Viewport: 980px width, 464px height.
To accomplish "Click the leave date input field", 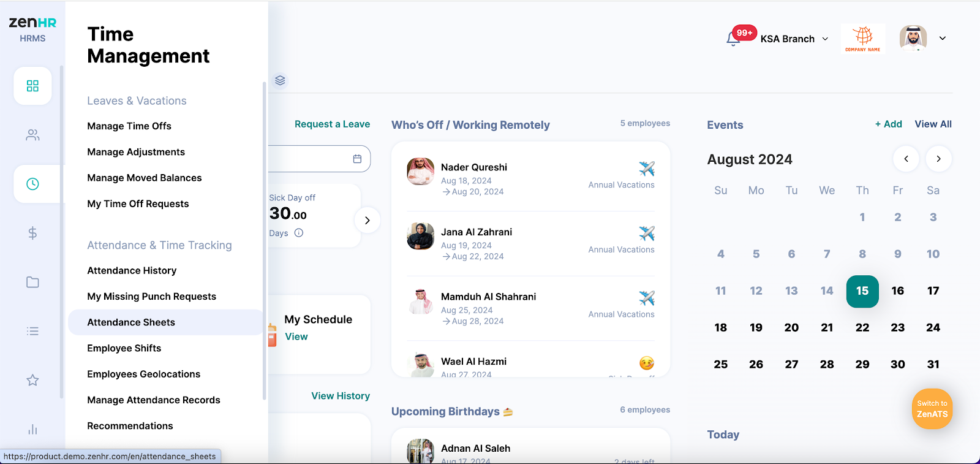I will pyautogui.click(x=319, y=159).
